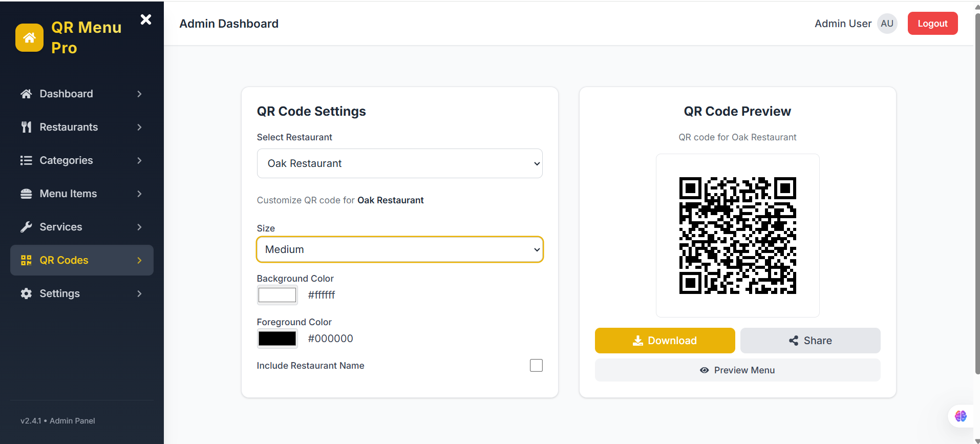980x444 pixels.
Task: Expand the QR Codes chevron
Action: pos(139,260)
